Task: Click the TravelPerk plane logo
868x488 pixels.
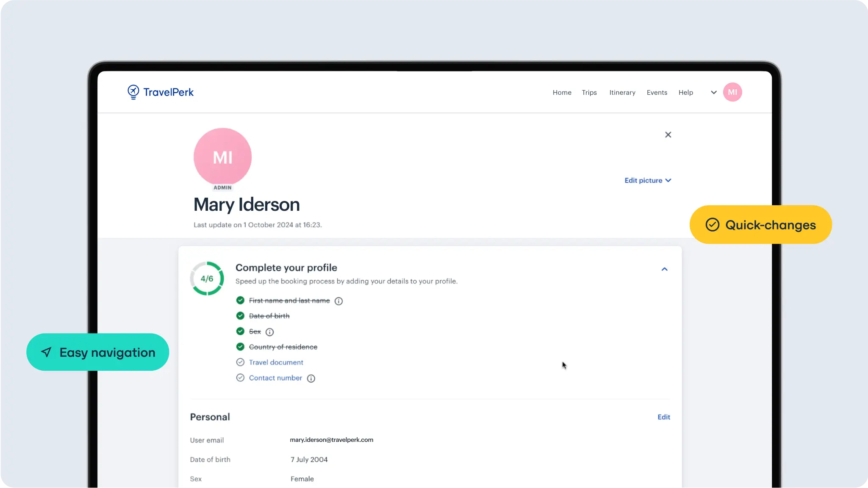Action: 133,92
